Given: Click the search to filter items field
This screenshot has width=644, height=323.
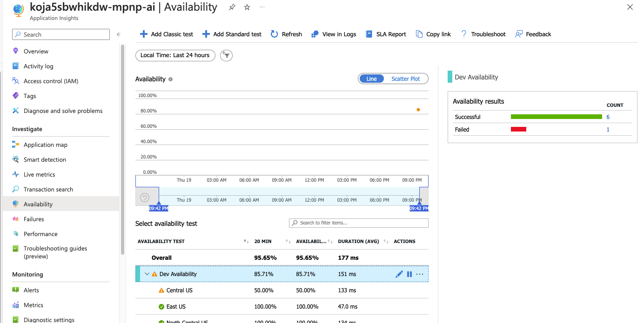Looking at the screenshot, I should [x=359, y=223].
